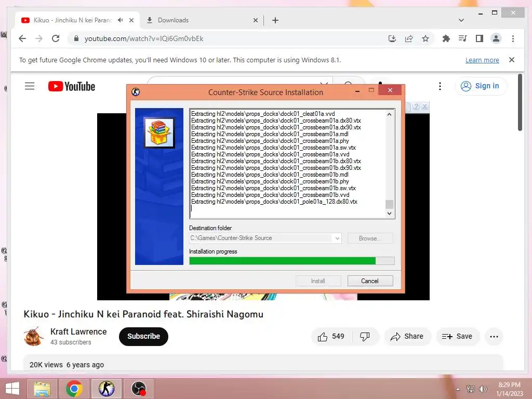Dismiss the Chrome update notification bar
The image size is (532, 399).
[x=512, y=60]
